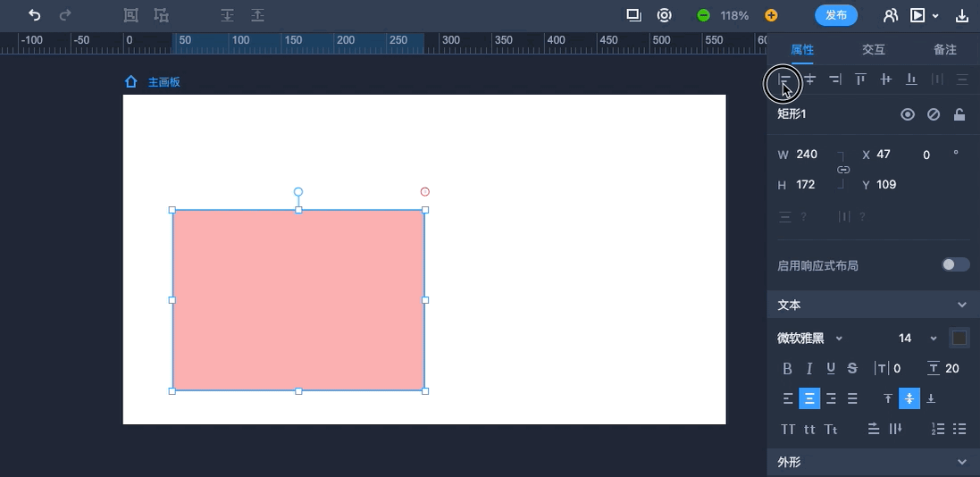The image size is (980, 477).
Task: Open the text color swatch
Action: tap(959, 338)
